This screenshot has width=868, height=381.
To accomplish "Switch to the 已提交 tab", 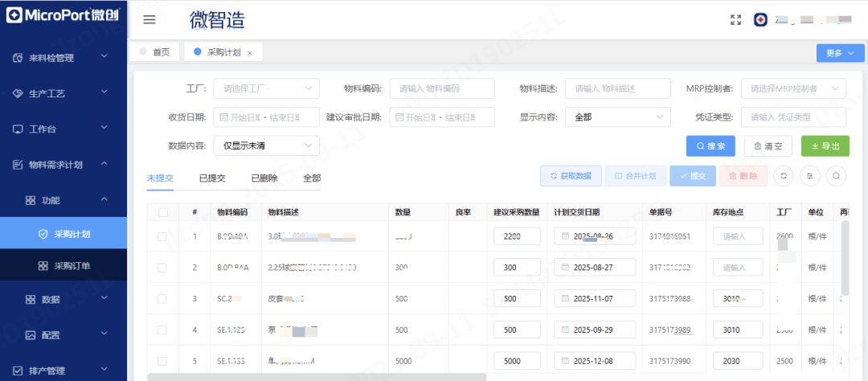I will [212, 178].
